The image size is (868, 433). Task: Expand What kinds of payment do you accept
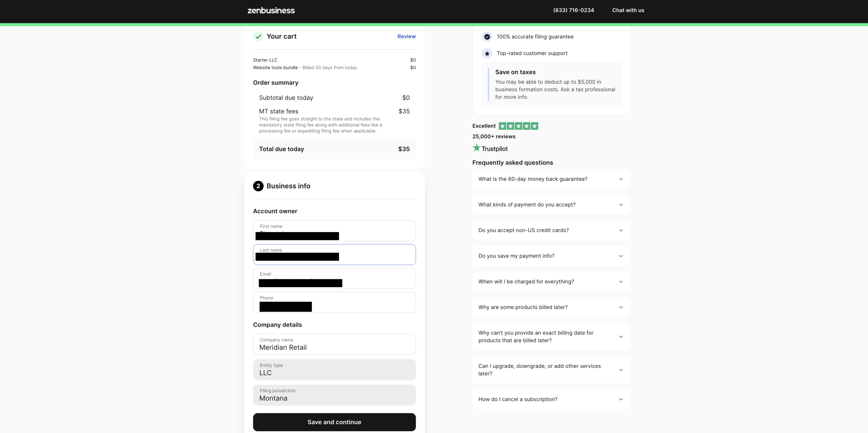coord(551,205)
